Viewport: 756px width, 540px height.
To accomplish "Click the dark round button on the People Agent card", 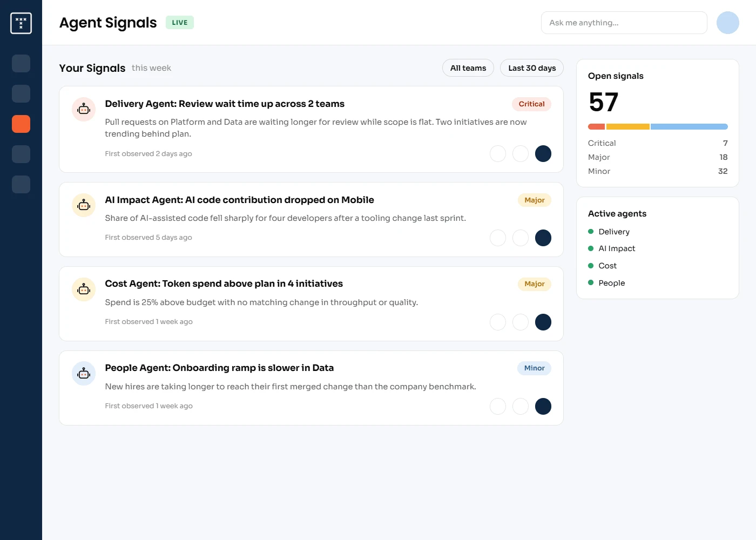I will (543, 406).
